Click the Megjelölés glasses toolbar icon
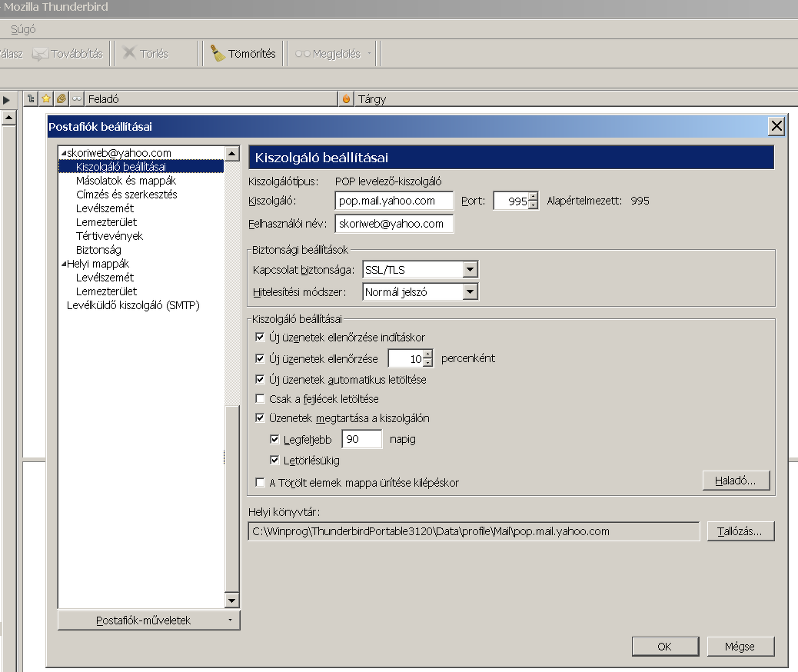This screenshot has width=798, height=672. point(303,54)
